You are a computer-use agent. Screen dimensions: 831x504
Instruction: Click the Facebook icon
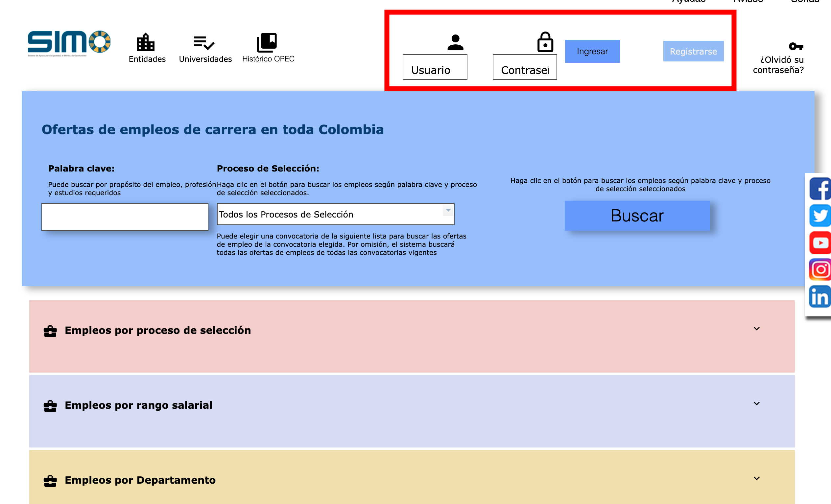(819, 189)
